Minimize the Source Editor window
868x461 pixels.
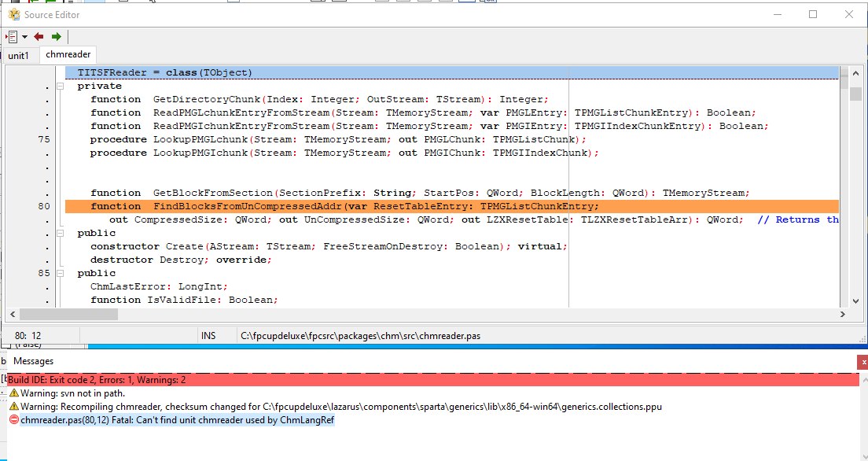778,14
